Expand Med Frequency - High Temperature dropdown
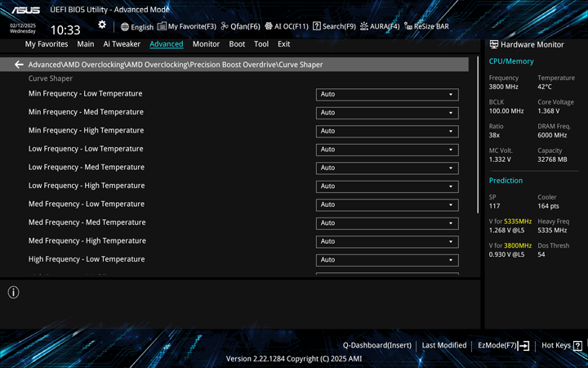 [386, 241]
